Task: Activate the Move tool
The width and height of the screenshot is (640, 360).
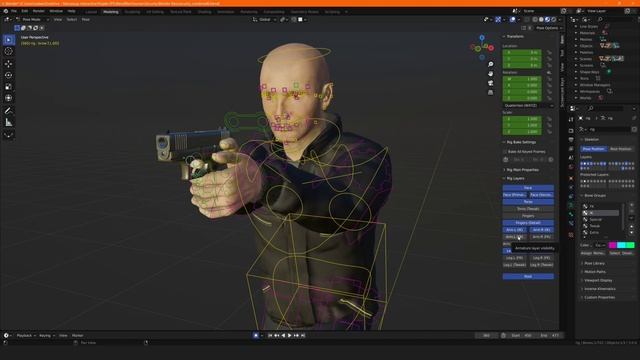Action: tap(9, 64)
